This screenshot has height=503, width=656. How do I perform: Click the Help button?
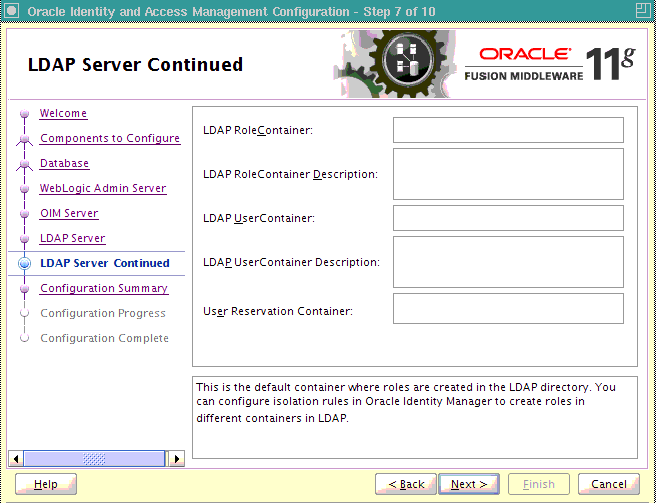click(x=46, y=484)
